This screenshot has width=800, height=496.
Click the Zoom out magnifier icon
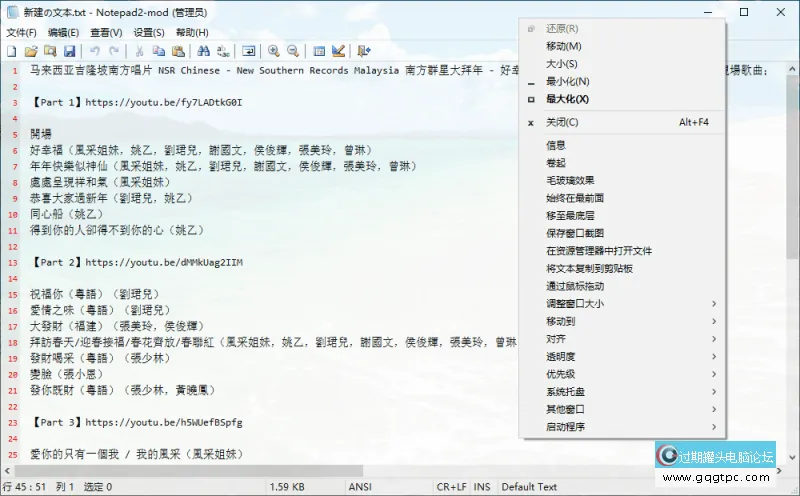pos(293,51)
